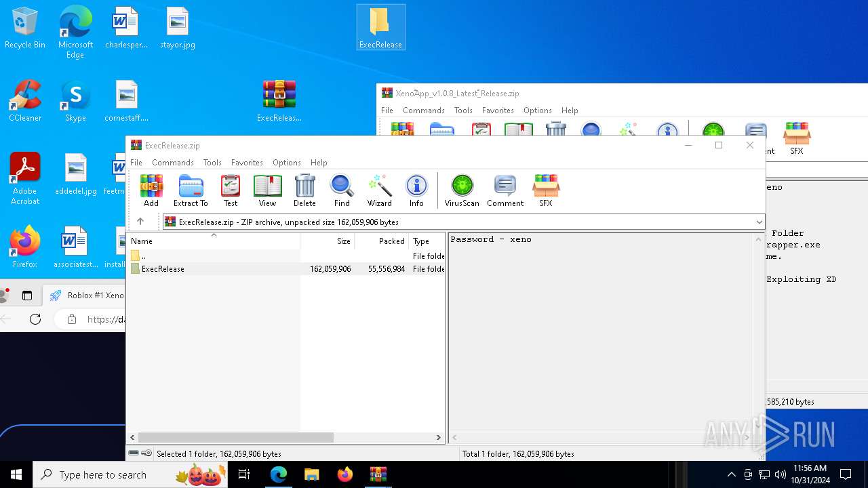The height and width of the screenshot is (488, 868).
Task: Select comestaff desktop file
Action: click(x=126, y=102)
